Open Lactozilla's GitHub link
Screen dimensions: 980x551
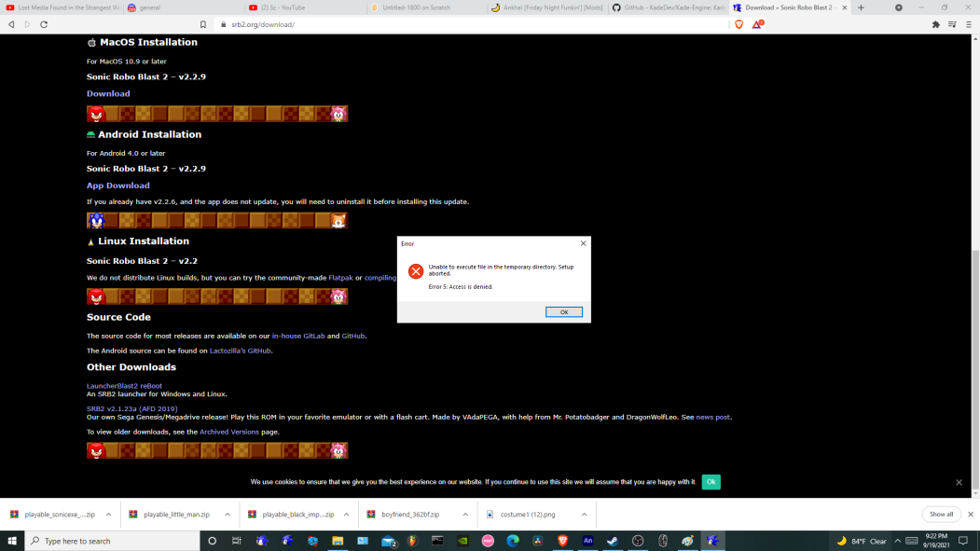click(x=240, y=351)
